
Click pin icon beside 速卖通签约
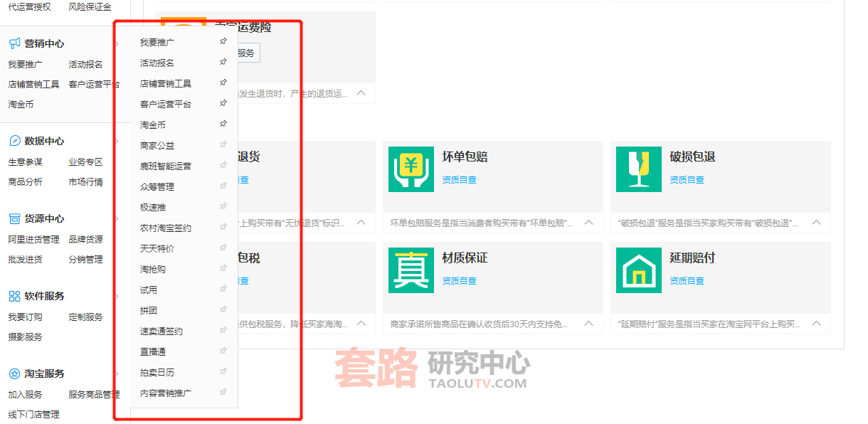(223, 331)
